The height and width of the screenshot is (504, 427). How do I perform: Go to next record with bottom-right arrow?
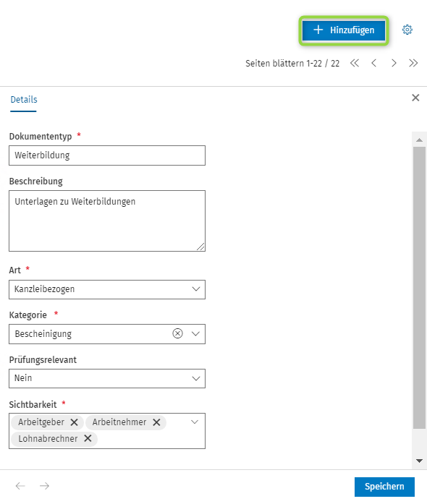pos(44,486)
